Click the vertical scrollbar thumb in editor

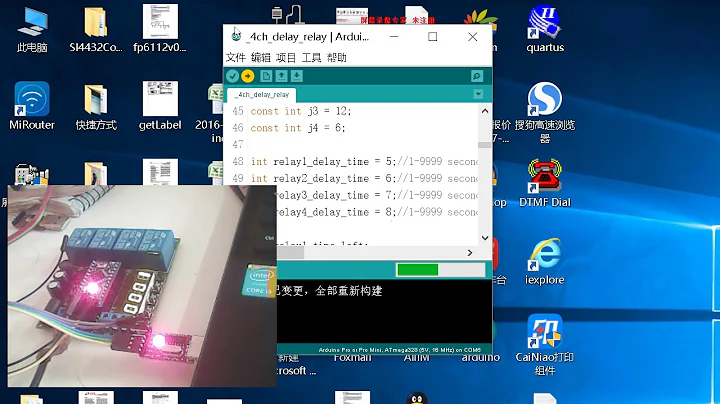click(484, 145)
